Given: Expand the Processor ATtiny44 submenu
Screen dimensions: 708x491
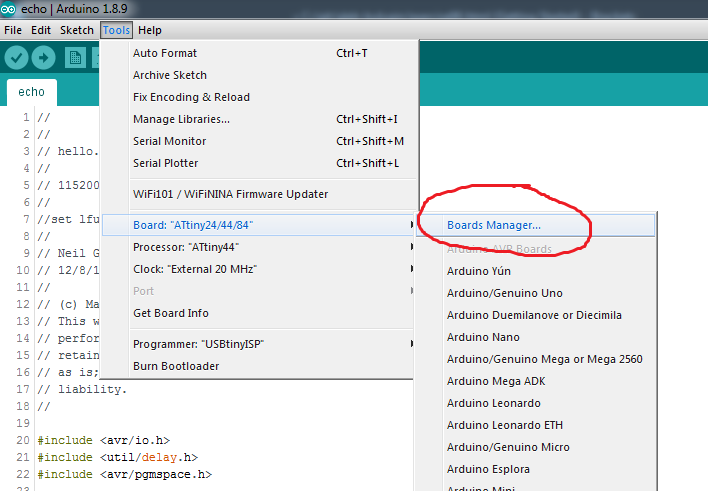Looking at the screenshot, I should coord(258,247).
